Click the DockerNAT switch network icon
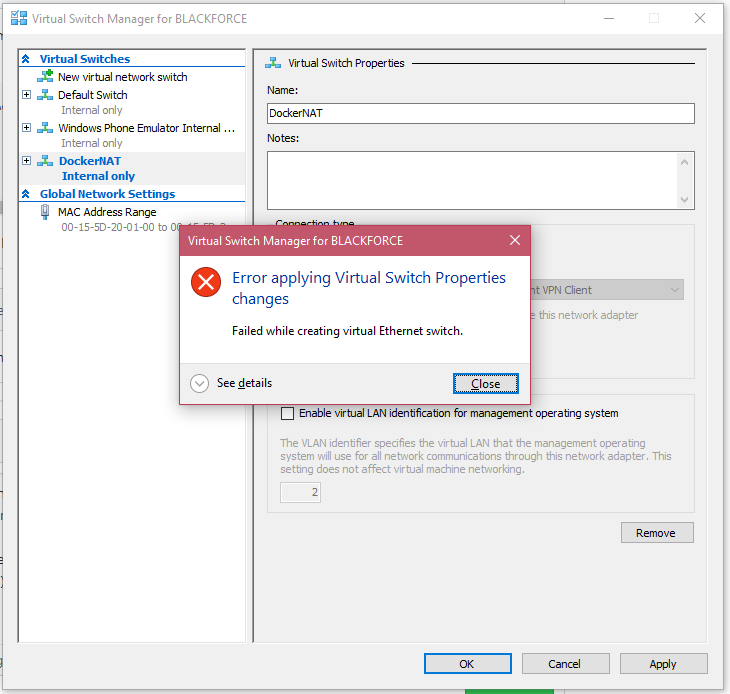 pos(45,161)
